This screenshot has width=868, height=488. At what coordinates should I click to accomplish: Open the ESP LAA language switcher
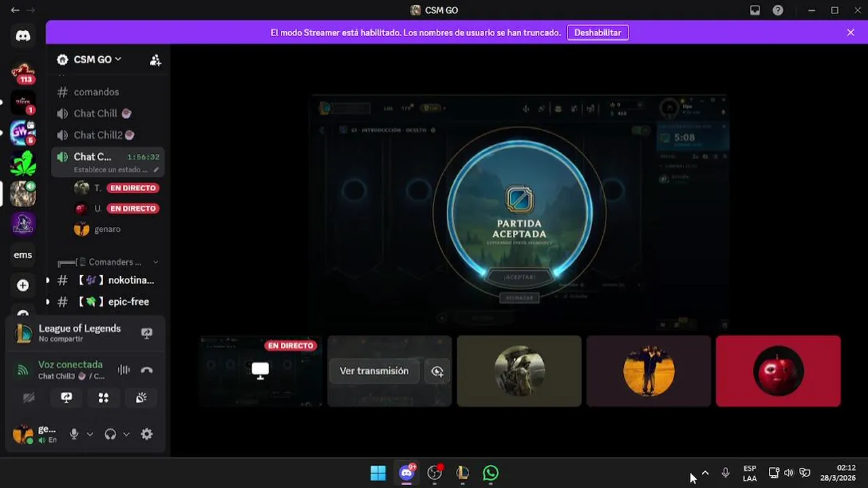[749, 473]
